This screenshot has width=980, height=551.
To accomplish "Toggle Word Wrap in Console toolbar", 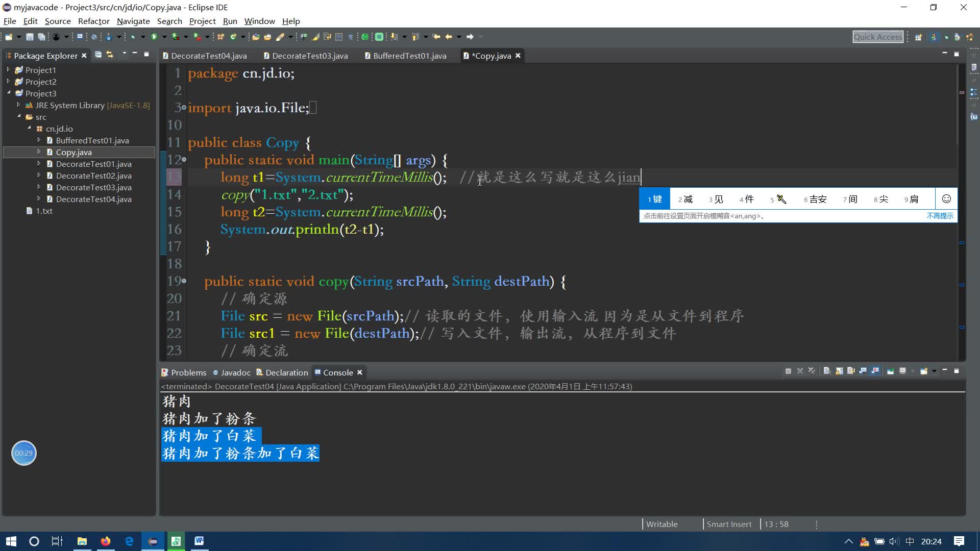I will pos(851,371).
